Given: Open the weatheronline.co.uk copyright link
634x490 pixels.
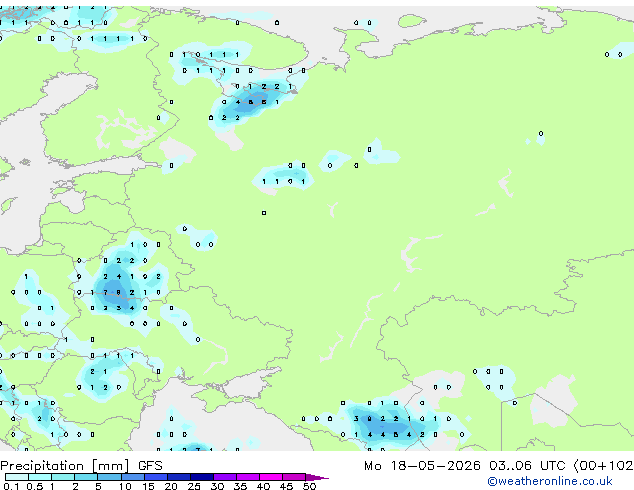Looking at the screenshot, I should (x=550, y=481).
